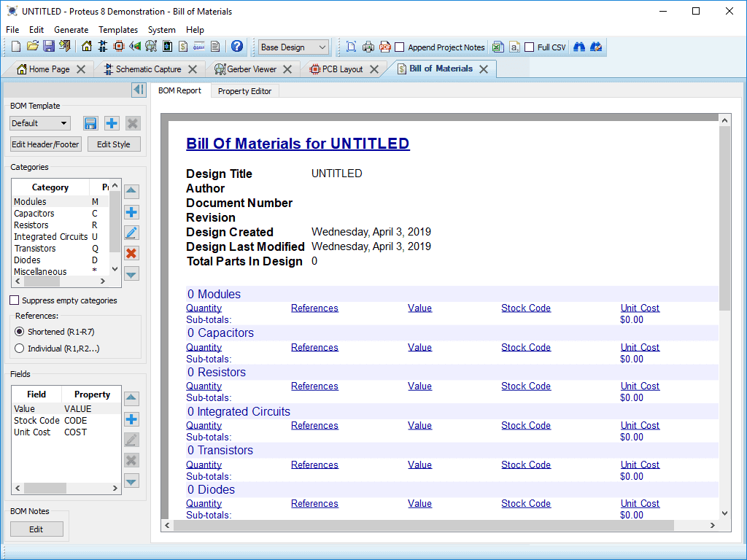The image size is (747, 560).
Task: Open the Base Design variant dropdown
Action: click(x=293, y=47)
